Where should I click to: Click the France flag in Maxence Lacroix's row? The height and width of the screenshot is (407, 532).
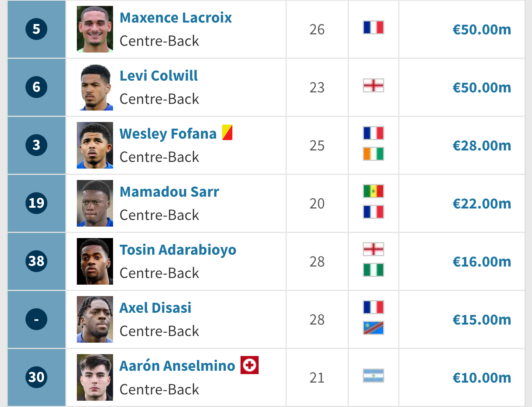pos(374,27)
